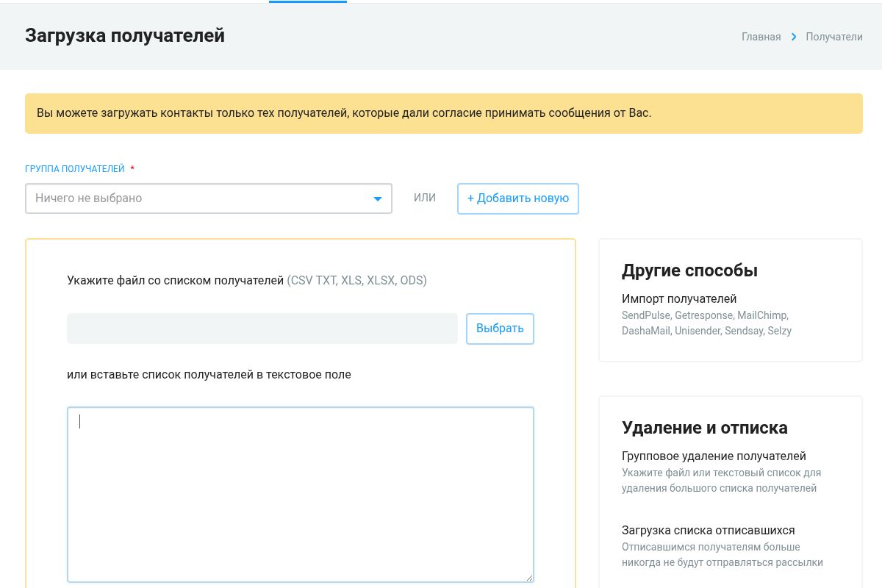The width and height of the screenshot is (882, 588).
Task: Click the dropdown arrow in group selector
Action: (378, 199)
